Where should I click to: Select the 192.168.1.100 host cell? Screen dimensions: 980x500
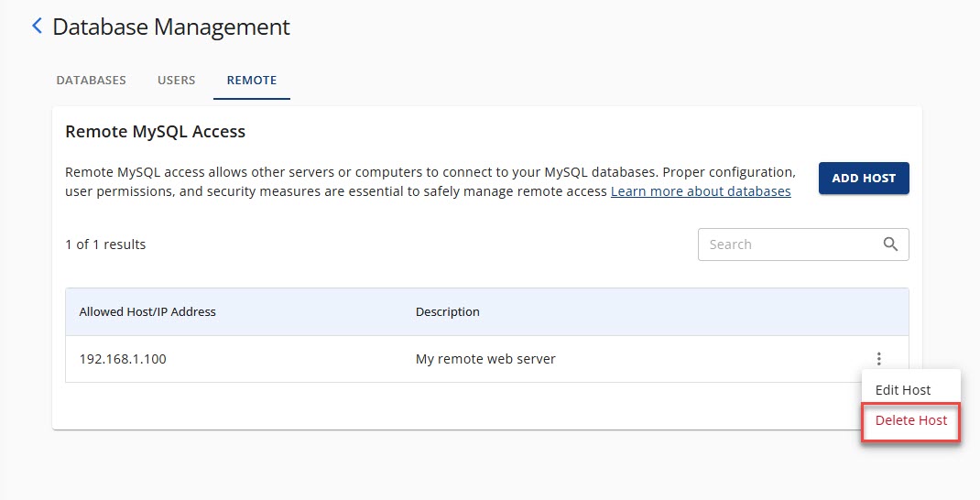click(123, 359)
